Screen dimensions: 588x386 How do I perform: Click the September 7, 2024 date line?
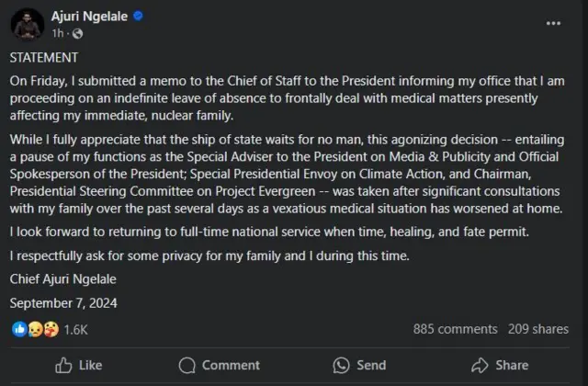click(x=62, y=301)
